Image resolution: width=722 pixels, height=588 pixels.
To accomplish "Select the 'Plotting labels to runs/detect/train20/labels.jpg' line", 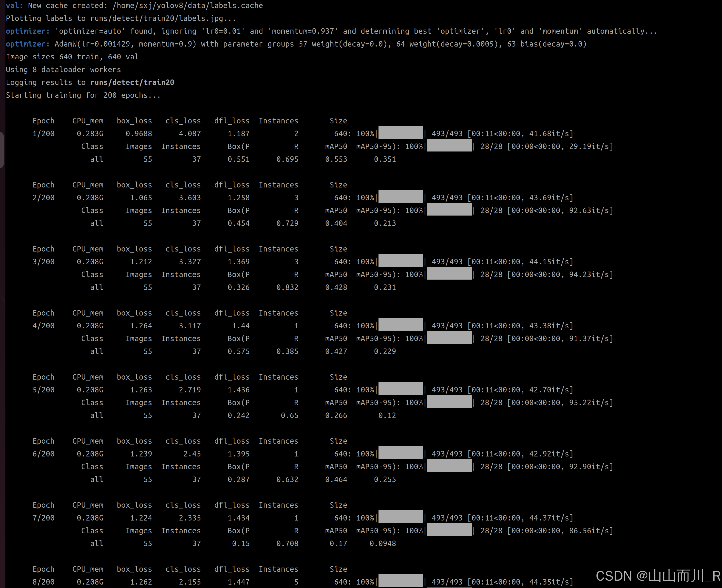I will 120,18.
